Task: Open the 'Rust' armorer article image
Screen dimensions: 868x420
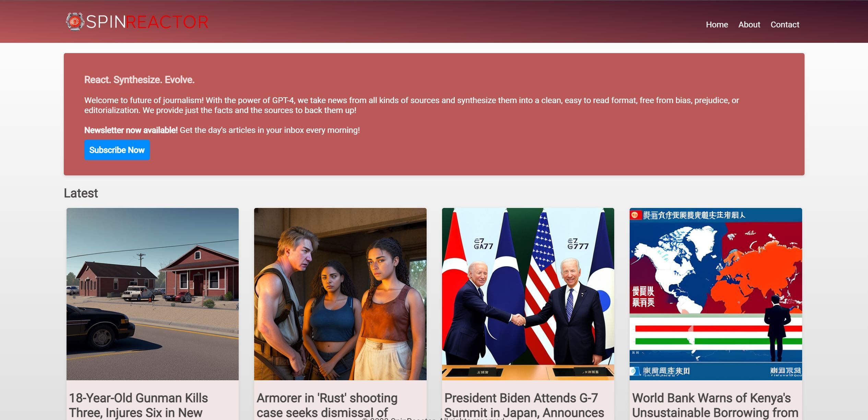Action: point(340,294)
